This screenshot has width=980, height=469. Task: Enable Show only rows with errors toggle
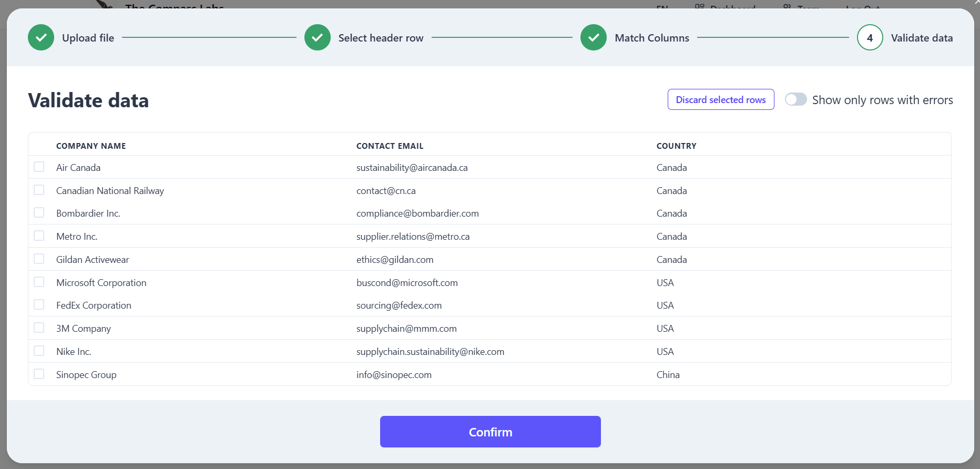click(796, 99)
